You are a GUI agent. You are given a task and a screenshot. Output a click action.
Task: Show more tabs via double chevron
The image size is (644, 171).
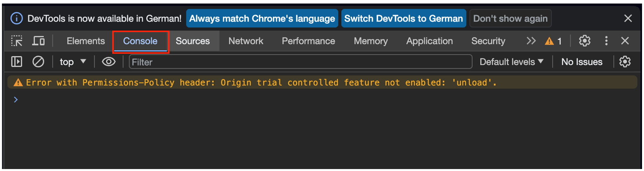pos(531,41)
